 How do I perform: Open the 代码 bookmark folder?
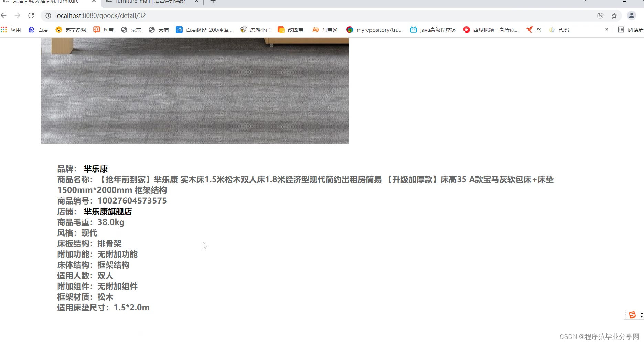tap(559, 30)
